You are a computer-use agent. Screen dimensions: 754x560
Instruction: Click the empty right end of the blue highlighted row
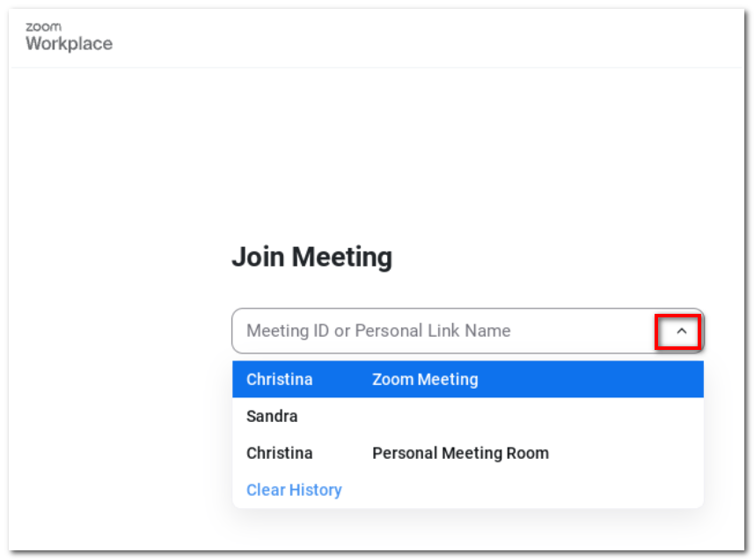590,379
